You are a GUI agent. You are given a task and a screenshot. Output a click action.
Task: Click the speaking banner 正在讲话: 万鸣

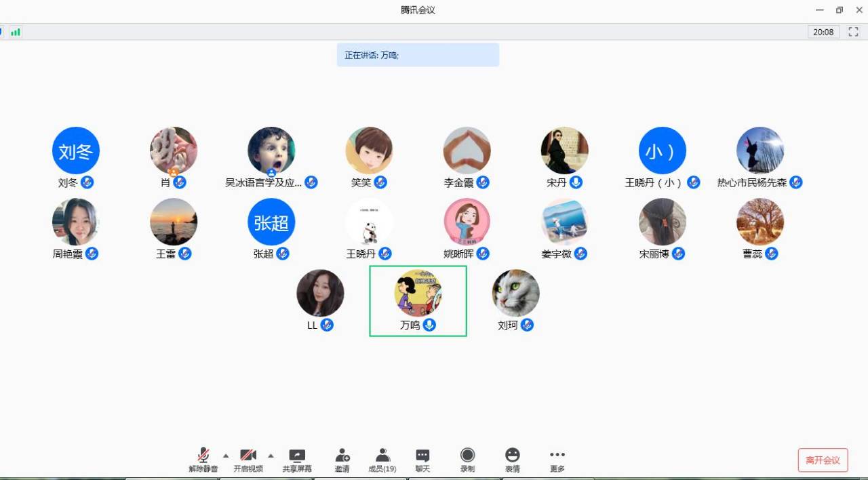(418, 55)
